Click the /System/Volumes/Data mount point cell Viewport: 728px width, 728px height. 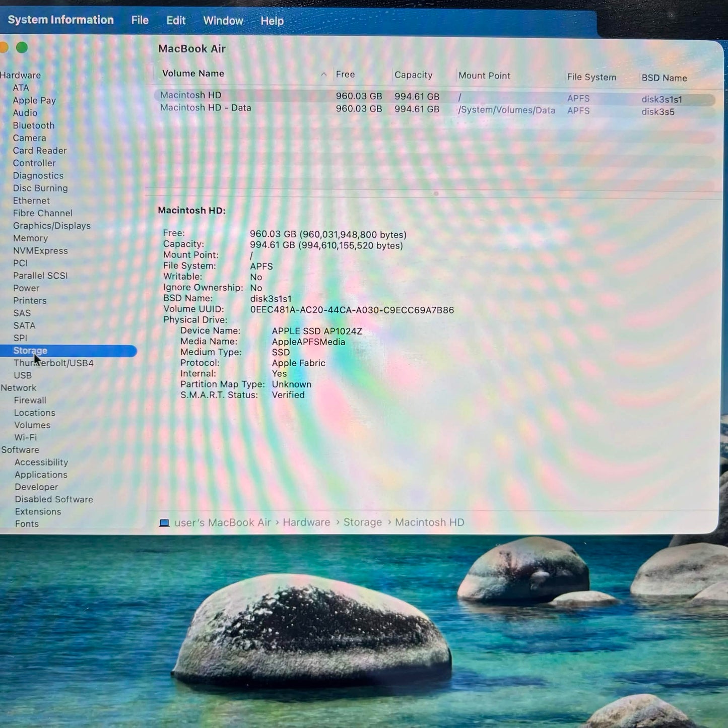(506, 110)
